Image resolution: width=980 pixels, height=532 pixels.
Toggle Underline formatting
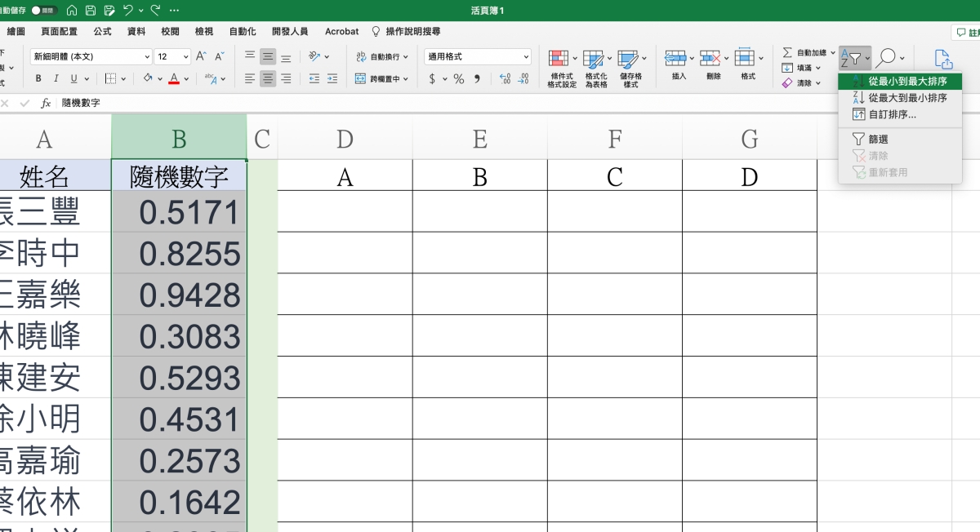pyautogui.click(x=74, y=78)
